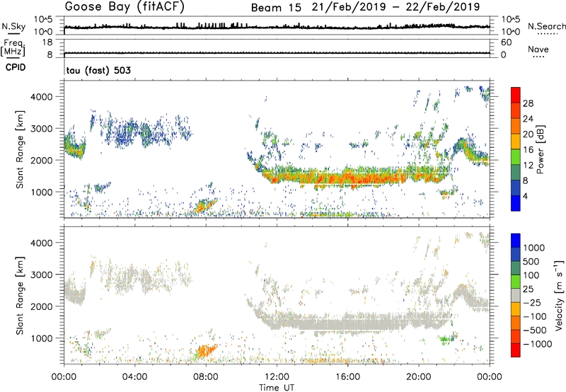566x392 pixels.
Task: Click the grey -25 to 25 segment of the Velocity color bar
Action: pyautogui.click(x=516, y=296)
